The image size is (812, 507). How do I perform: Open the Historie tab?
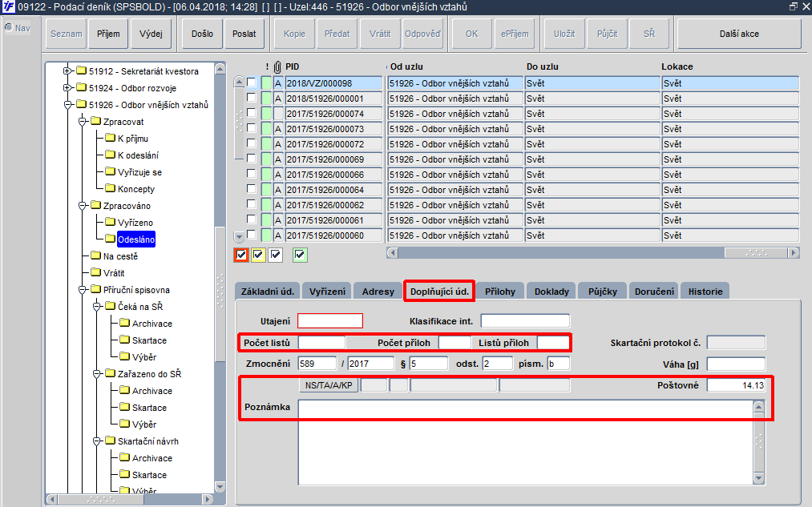(x=705, y=292)
